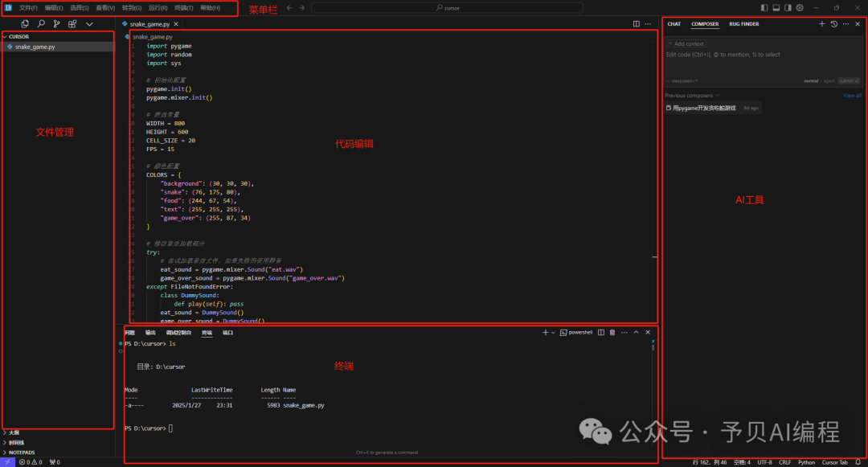Click the Python language mode in status bar

coord(806,462)
